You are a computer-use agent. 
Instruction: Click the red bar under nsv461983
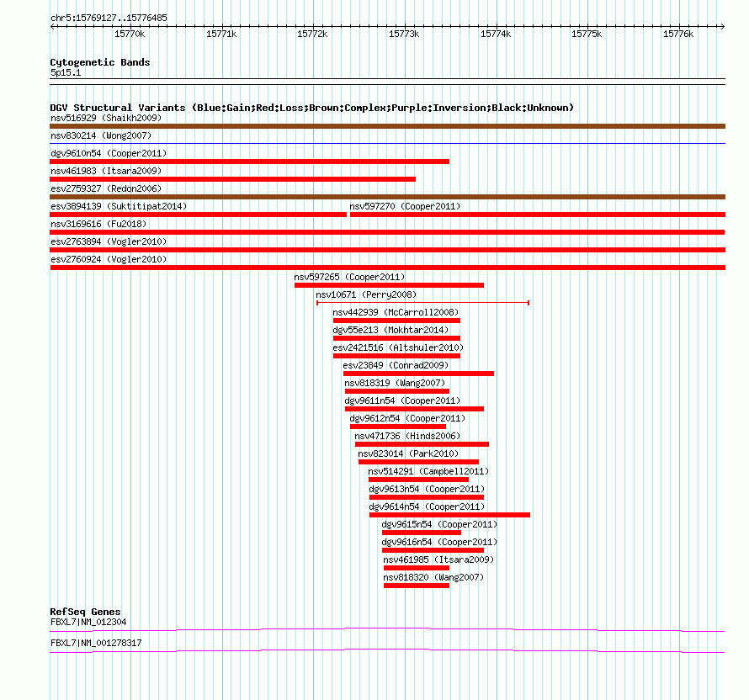(232, 179)
